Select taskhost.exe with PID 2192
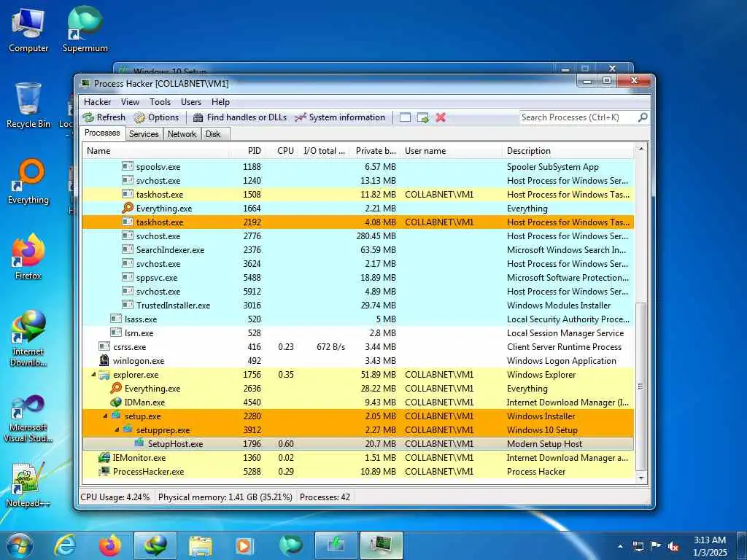Image resolution: width=747 pixels, height=560 pixels. click(x=358, y=222)
